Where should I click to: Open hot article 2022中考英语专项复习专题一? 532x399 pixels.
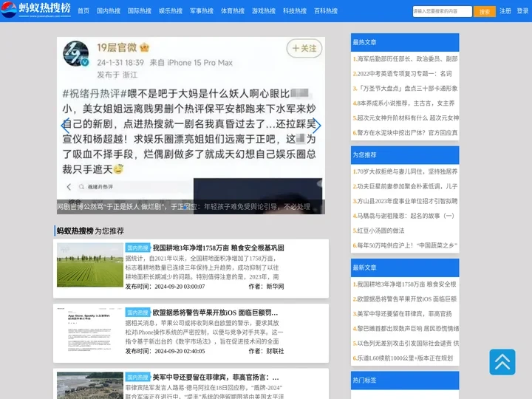[403, 74]
